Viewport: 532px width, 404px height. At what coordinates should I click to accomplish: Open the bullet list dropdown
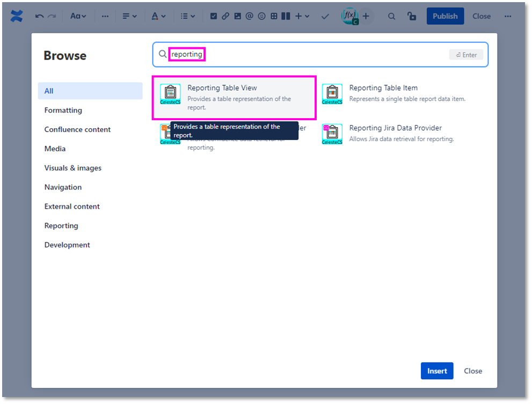[188, 16]
